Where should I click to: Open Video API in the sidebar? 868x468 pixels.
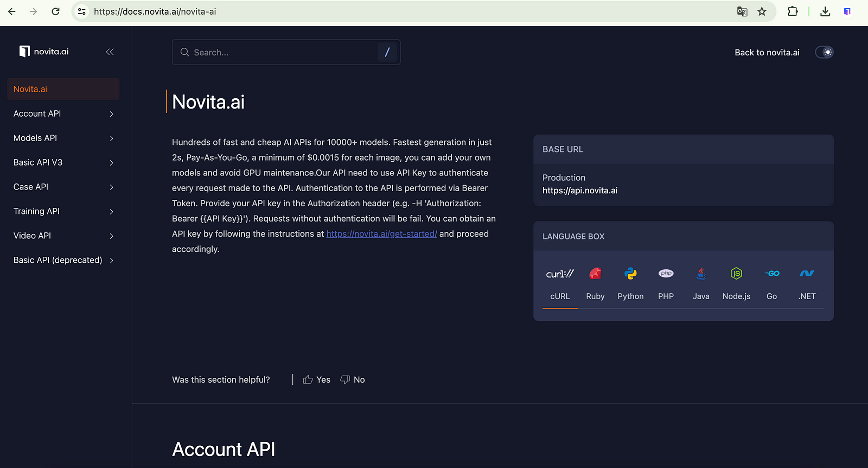point(32,236)
